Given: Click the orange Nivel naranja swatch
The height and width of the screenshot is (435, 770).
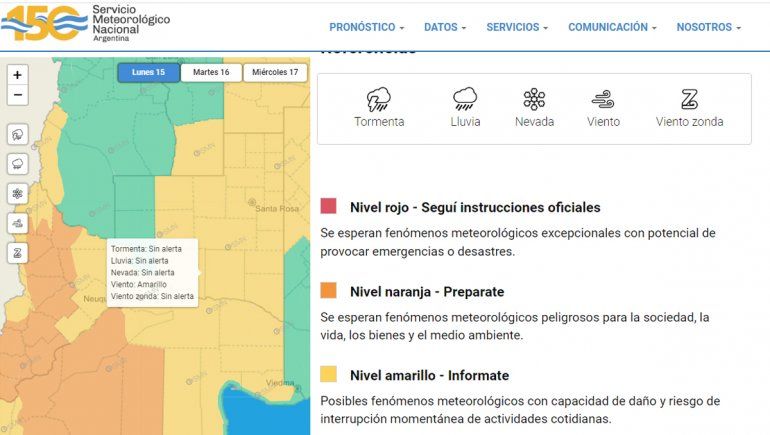Looking at the screenshot, I should (x=328, y=291).
